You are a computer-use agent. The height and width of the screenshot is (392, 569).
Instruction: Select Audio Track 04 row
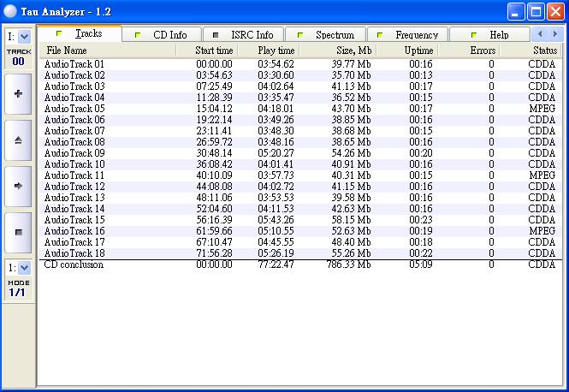(x=300, y=98)
